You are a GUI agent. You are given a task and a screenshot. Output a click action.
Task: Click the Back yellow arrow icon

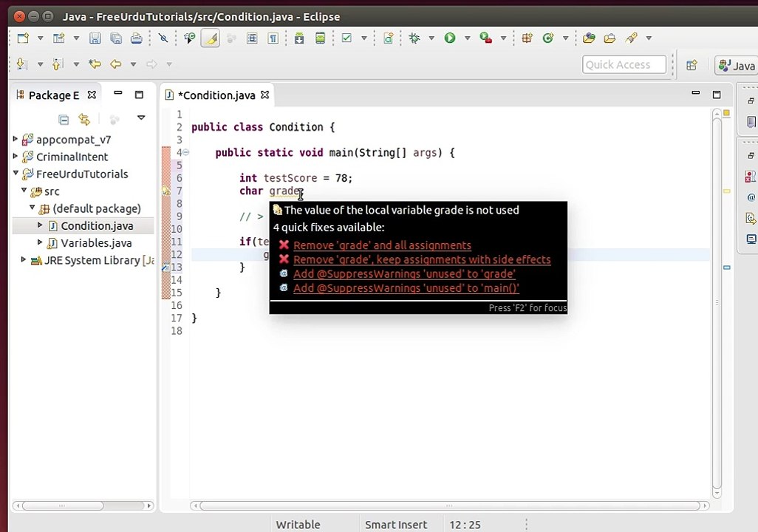coord(115,64)
